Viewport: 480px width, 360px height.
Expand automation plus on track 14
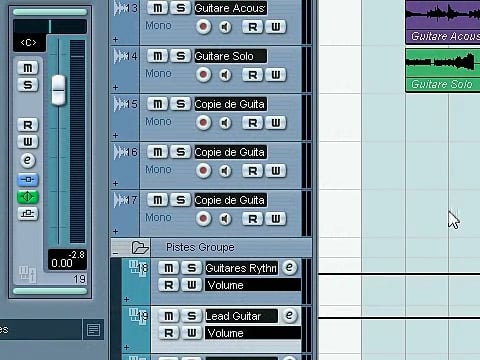[115, 88]
